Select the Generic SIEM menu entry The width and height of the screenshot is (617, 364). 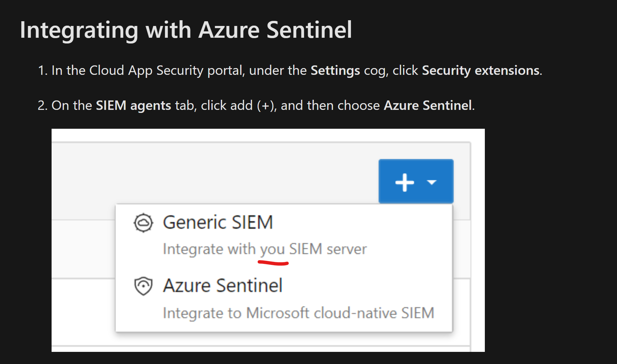(x=218, y=222)
